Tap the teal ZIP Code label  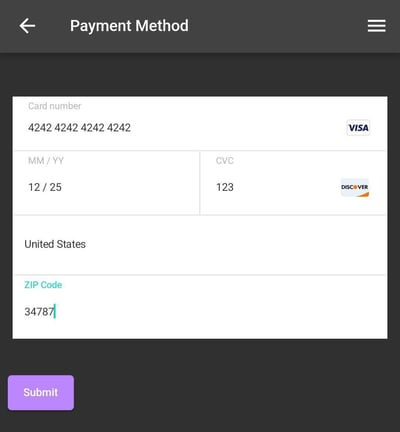coord(43,285)
